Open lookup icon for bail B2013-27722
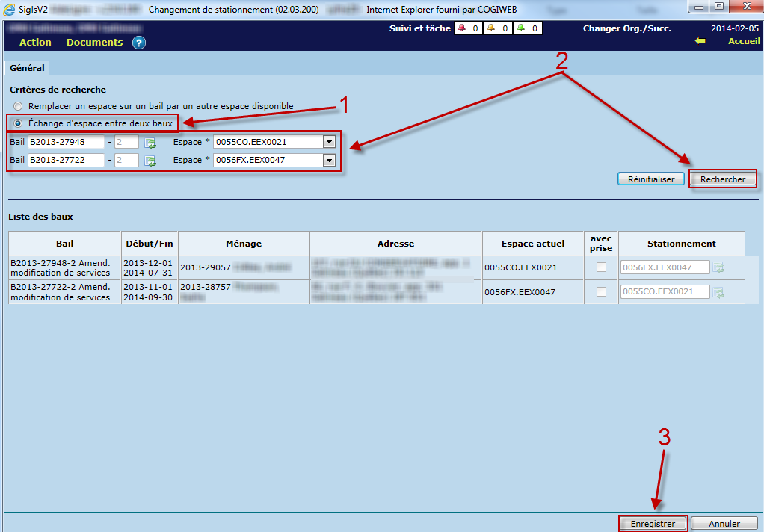764x532 pixels. coord(150,160)
